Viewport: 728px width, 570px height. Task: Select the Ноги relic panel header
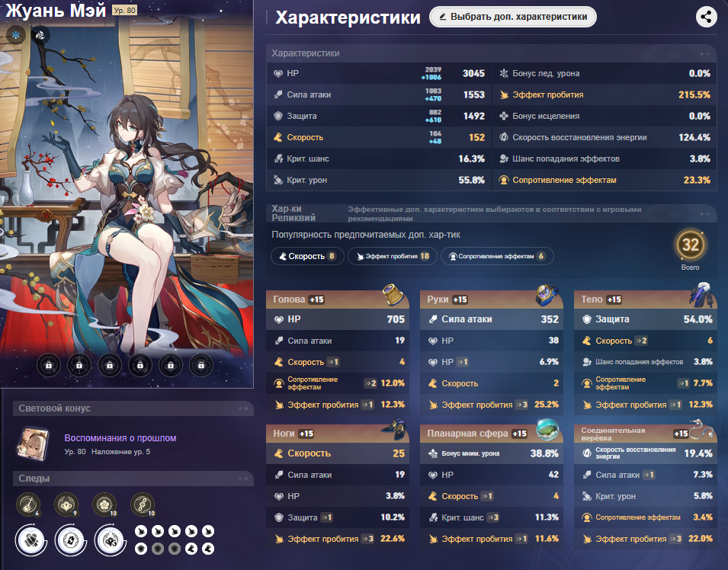point(338,434)
